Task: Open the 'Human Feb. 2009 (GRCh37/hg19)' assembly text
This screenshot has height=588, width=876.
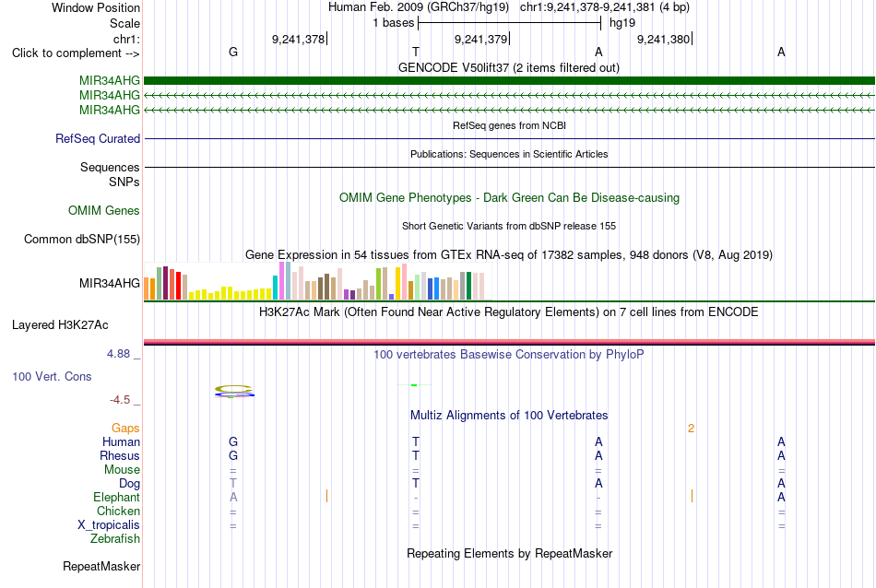Action: point(419,7)
